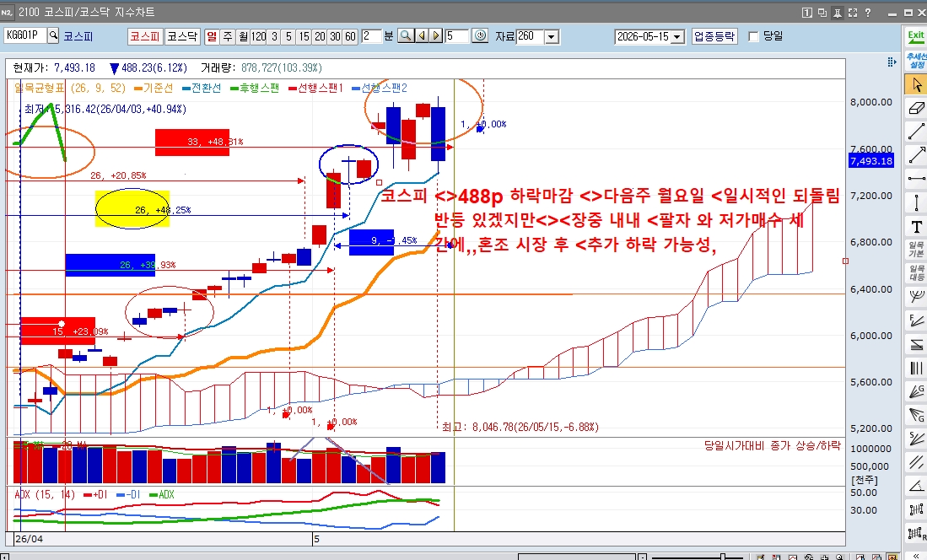This screenshot has height=560, width=927.
Task: Select the arrow pointer tool
Action: [x=916, y=84]
